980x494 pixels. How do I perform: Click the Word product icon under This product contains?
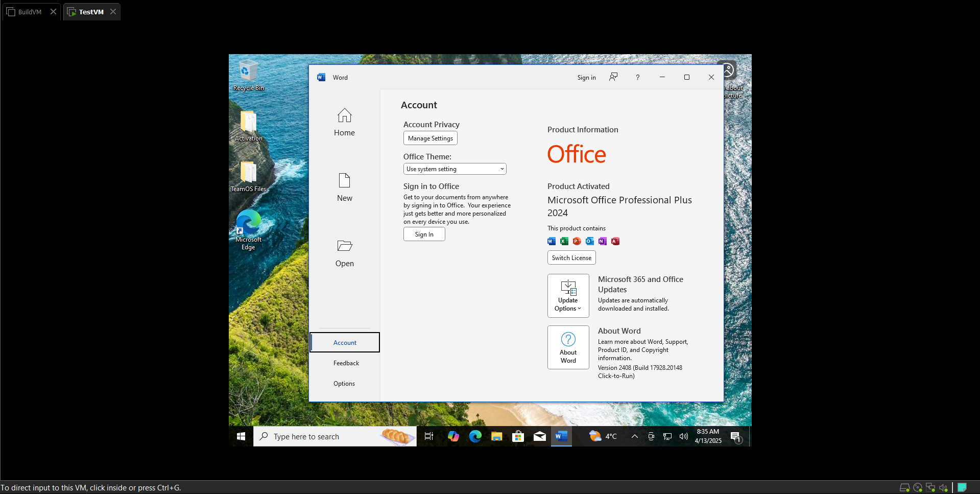pos(552,241)
